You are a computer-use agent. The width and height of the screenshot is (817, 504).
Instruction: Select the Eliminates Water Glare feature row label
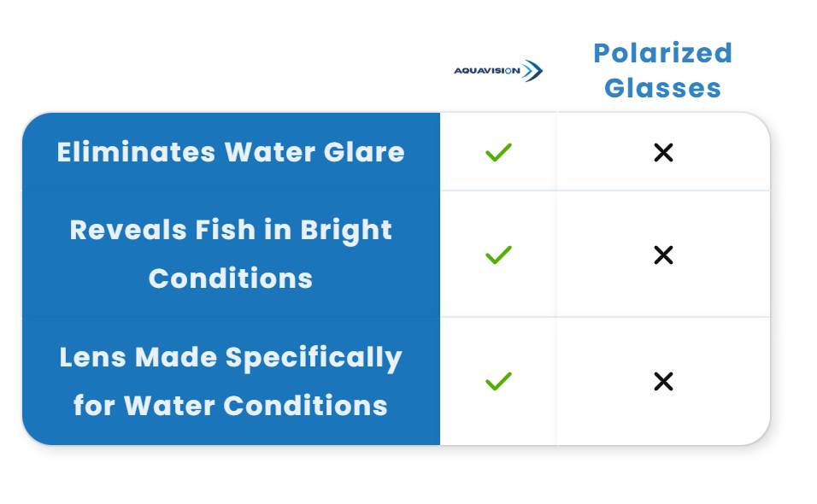[231, 152]
